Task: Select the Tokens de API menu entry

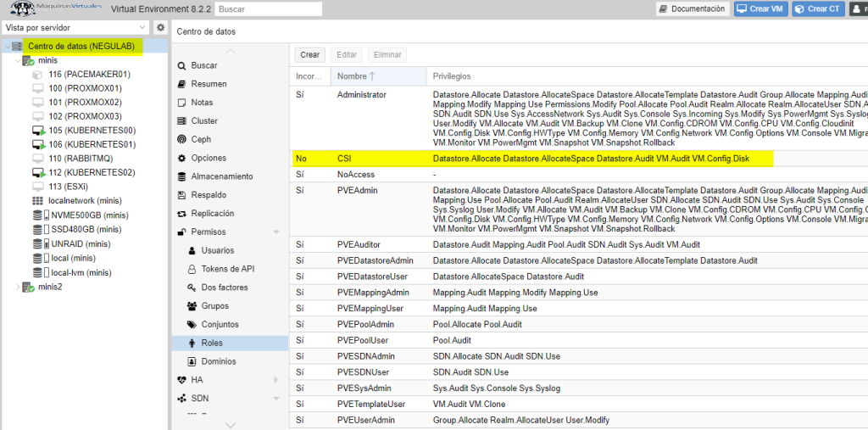Action: [227, 269]
